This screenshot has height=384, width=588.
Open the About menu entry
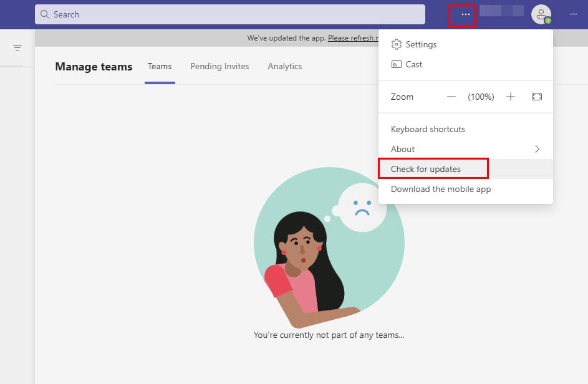[x=403, y=149]
